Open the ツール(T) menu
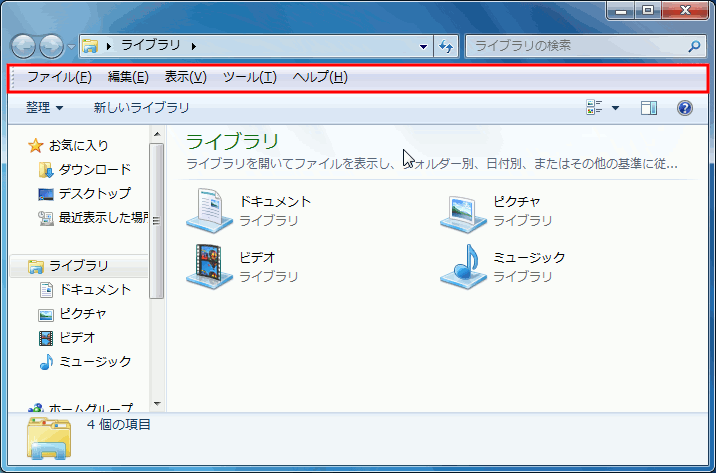716x473 pixels. 249,77
